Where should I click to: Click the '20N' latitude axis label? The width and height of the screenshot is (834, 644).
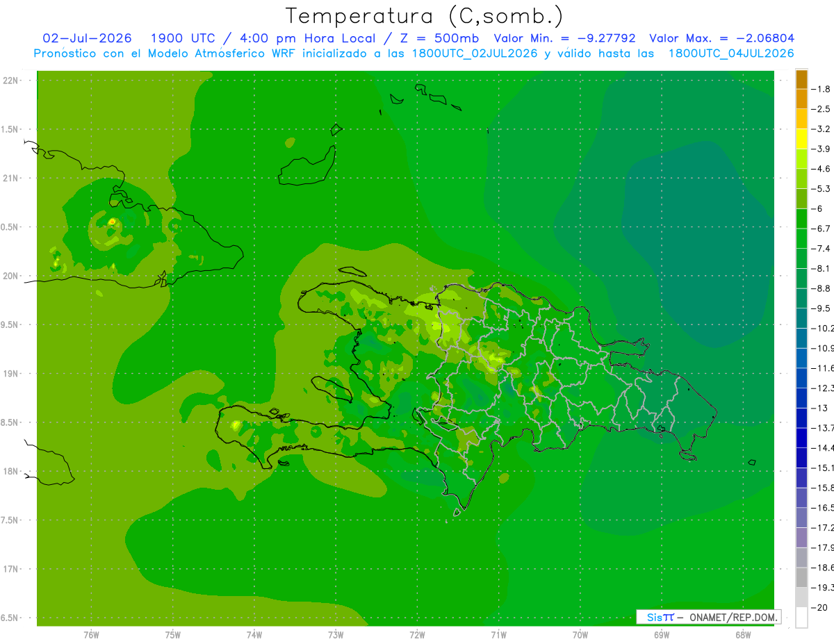click(x=10, y=276)
